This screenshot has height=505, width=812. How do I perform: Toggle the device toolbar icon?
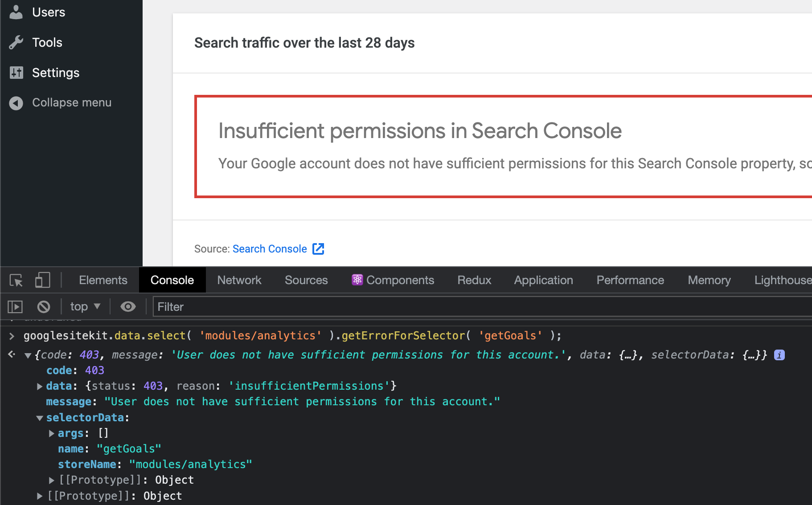tap(42, 280)
